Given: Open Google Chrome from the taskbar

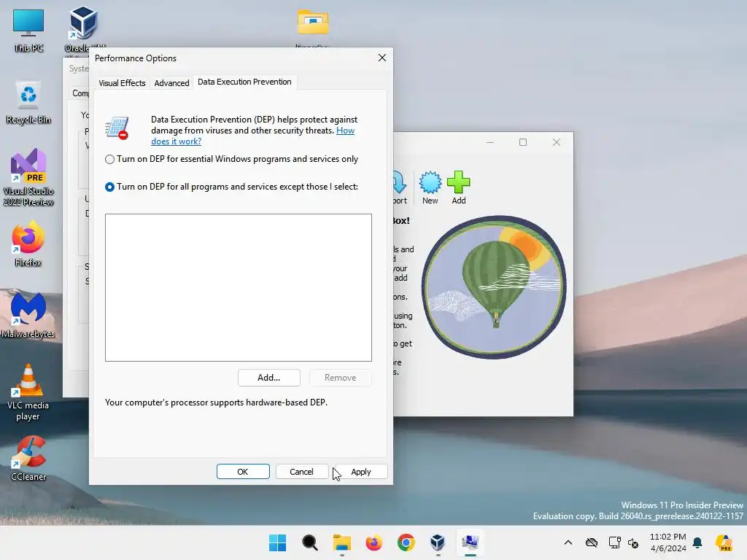Looking at the screenshot, I should tap(406, 542).
